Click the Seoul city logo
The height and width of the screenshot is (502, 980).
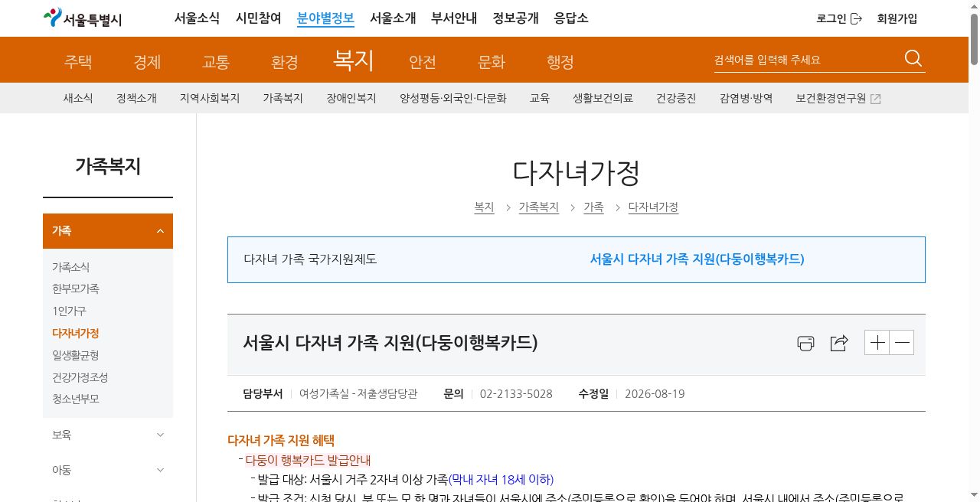click(82, 18)
